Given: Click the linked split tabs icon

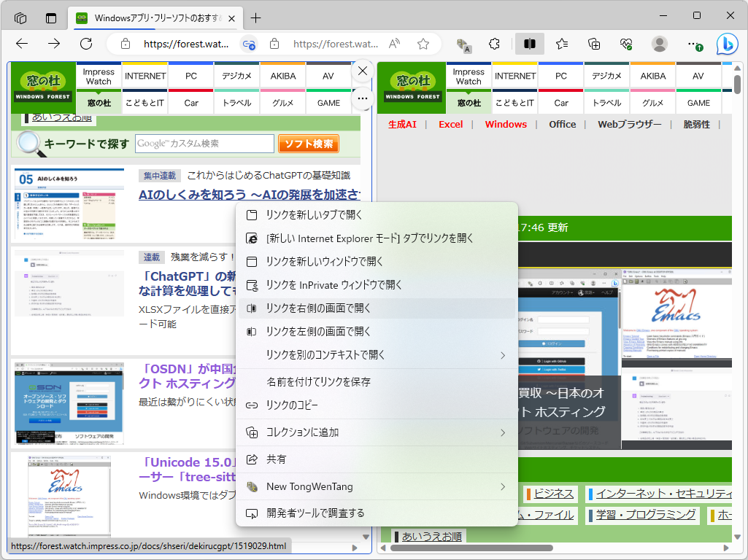Looking at the screenshot, I should point(249,44).
